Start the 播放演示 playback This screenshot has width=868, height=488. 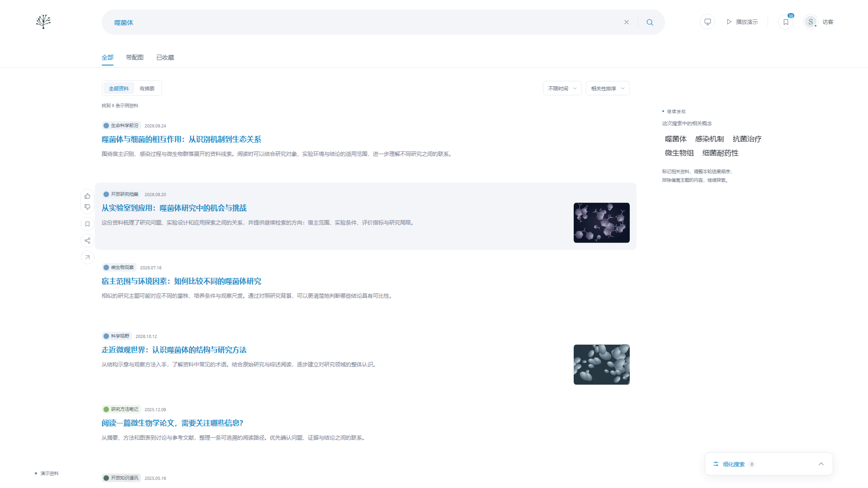coord(742,22)
